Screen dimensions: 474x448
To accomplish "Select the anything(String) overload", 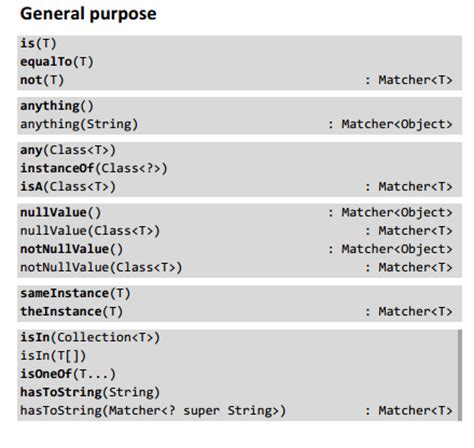I will coord(79,124).
